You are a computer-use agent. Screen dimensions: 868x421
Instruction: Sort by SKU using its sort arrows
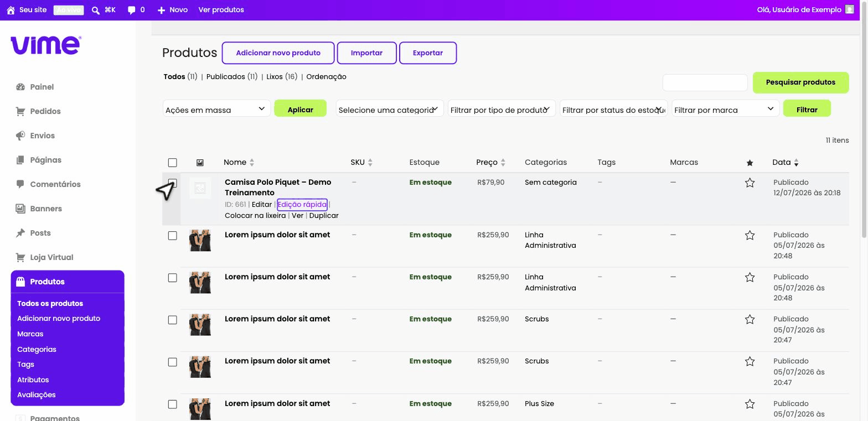pyautogui.click(x=370, y=163)
